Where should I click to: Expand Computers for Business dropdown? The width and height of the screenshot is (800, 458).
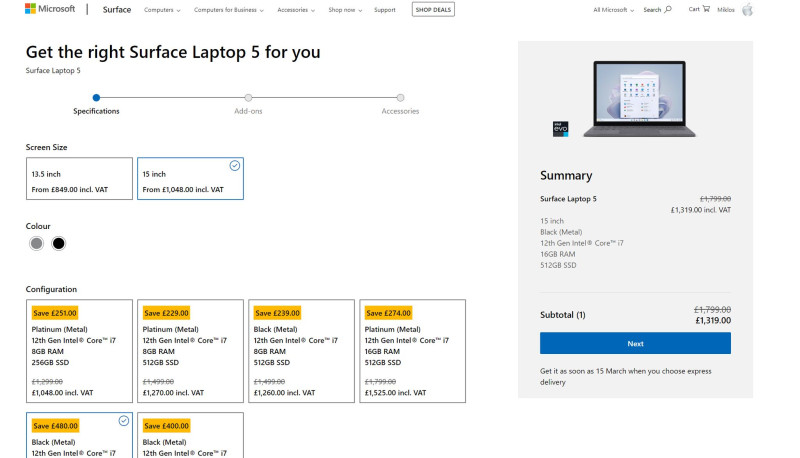coord(229,10)
